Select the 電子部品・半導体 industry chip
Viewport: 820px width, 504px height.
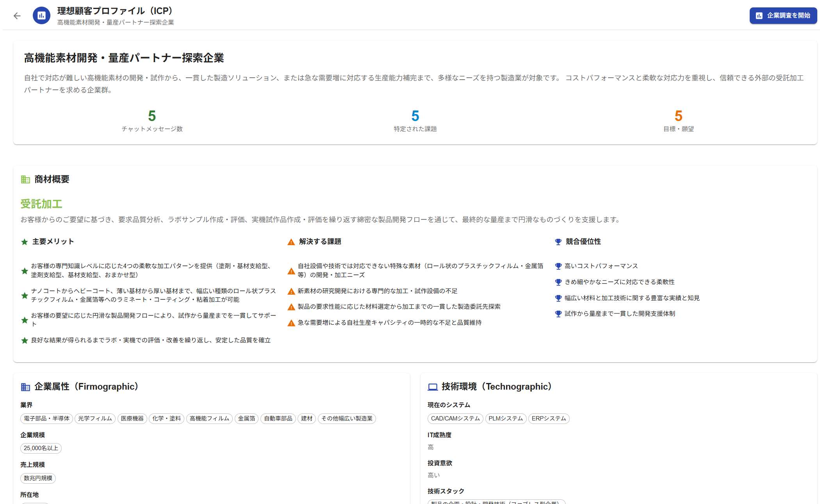pyautogui.click(x=46, y=419)
